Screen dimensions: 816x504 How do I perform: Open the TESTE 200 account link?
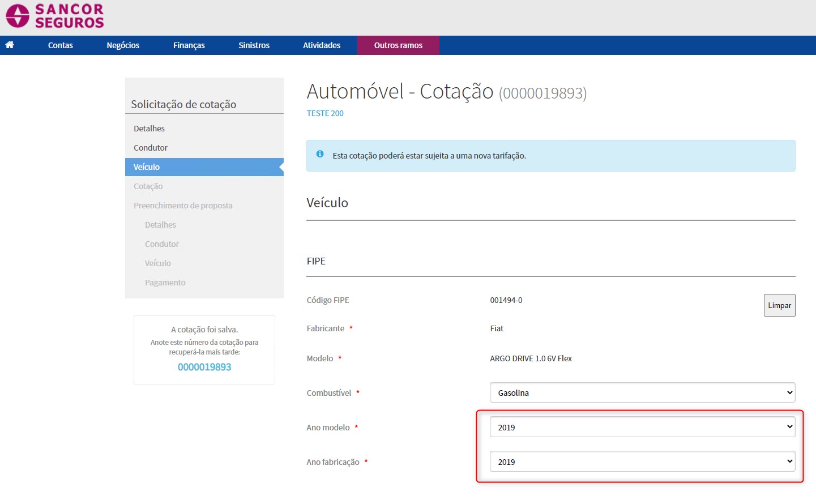click(325, 113)
